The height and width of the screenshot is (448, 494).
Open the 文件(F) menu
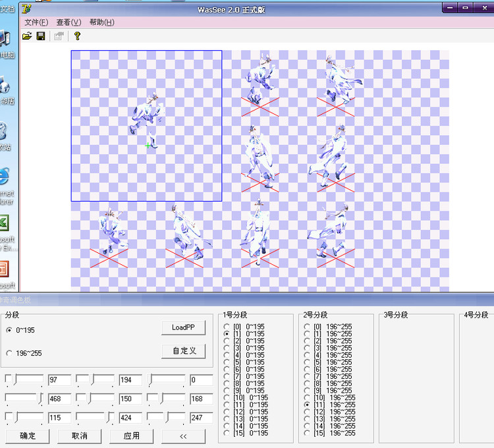coord(36,22)
